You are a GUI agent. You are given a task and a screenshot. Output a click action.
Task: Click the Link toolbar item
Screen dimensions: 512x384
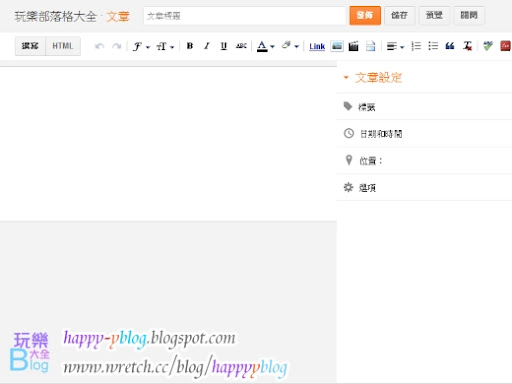click(x=317, y=46)
